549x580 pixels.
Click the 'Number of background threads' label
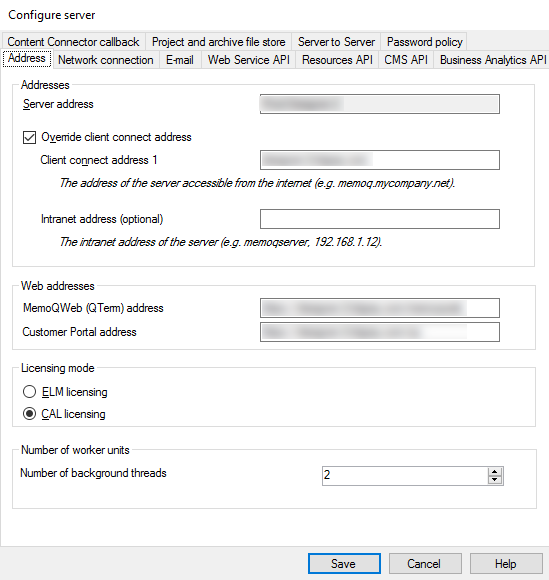(93, 473)
